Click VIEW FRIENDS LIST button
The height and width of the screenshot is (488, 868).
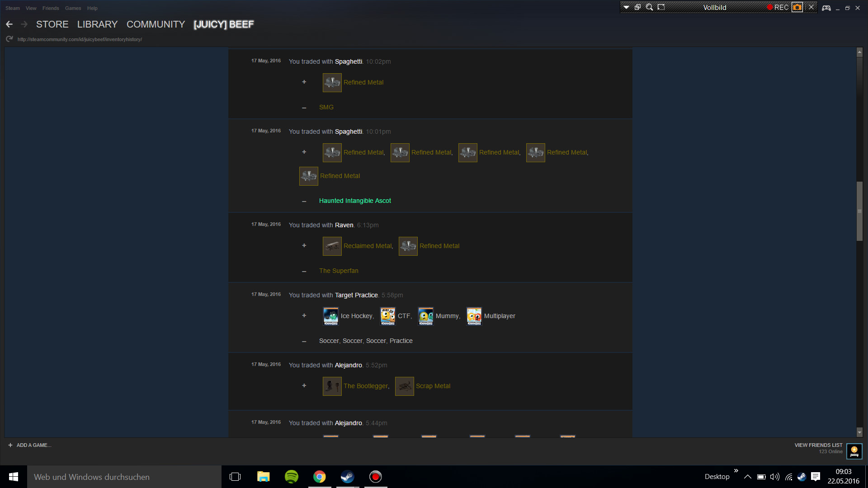tap(818, 445)
